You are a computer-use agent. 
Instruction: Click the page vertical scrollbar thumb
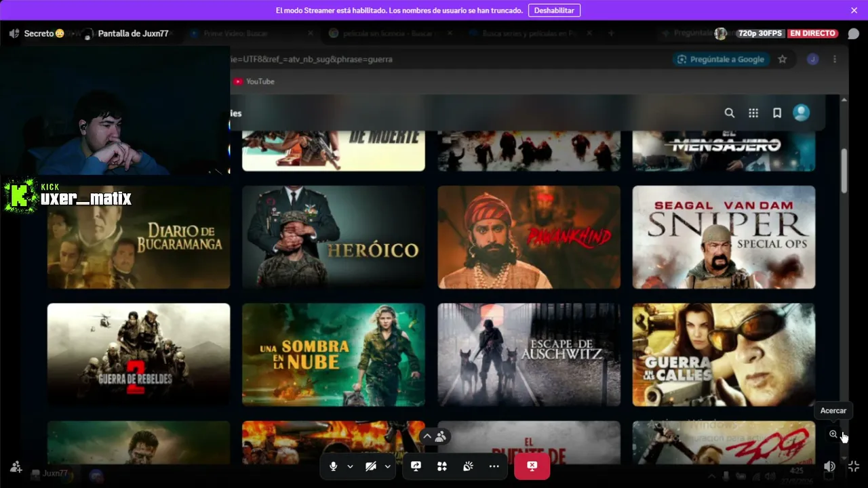(x=844, y=169)
